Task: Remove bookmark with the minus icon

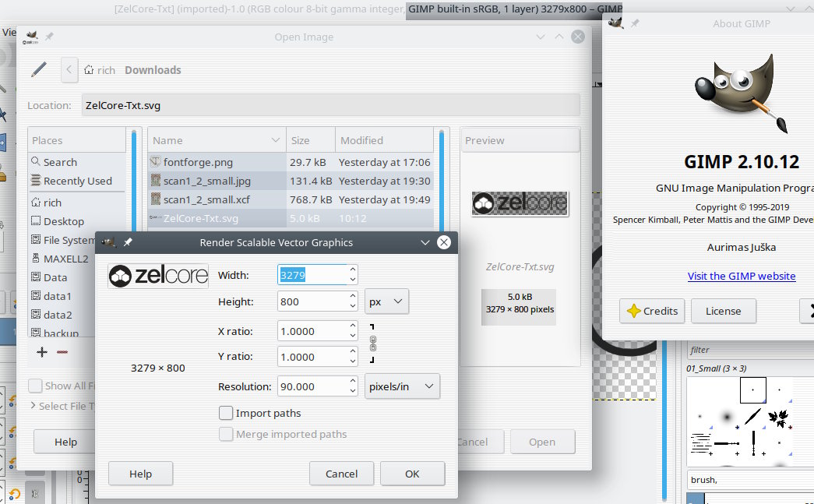Action: point(62,352)
